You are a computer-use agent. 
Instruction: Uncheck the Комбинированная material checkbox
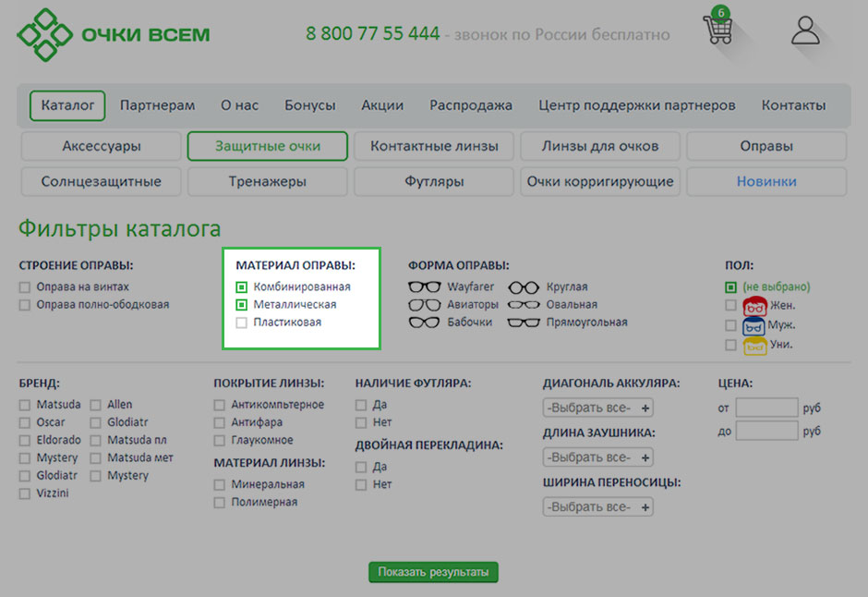[x=242, y=287]
